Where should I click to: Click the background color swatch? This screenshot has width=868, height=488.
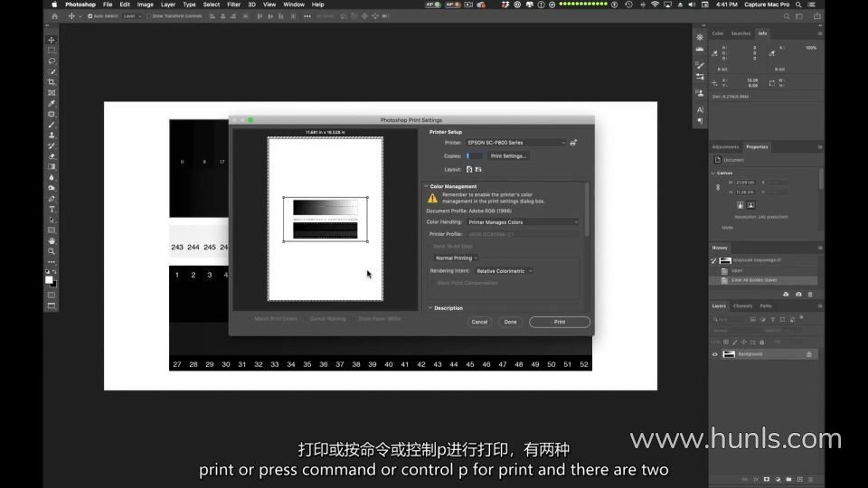click(53, 284)
